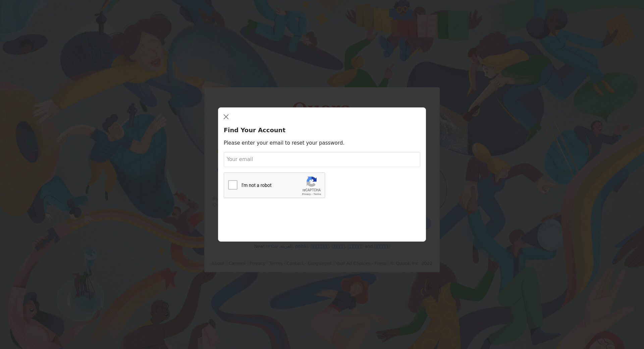Viewport: 644px width, 349px height.
Task: Close the Find Your Account dialog
Action: pos(226,117)
